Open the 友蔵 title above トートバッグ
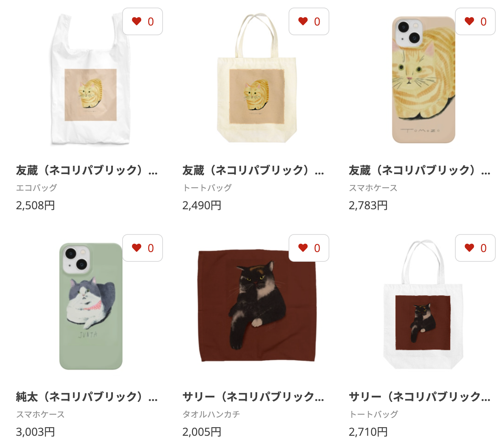Viewport: 504px width, 442px height. (x=253, y=170)
